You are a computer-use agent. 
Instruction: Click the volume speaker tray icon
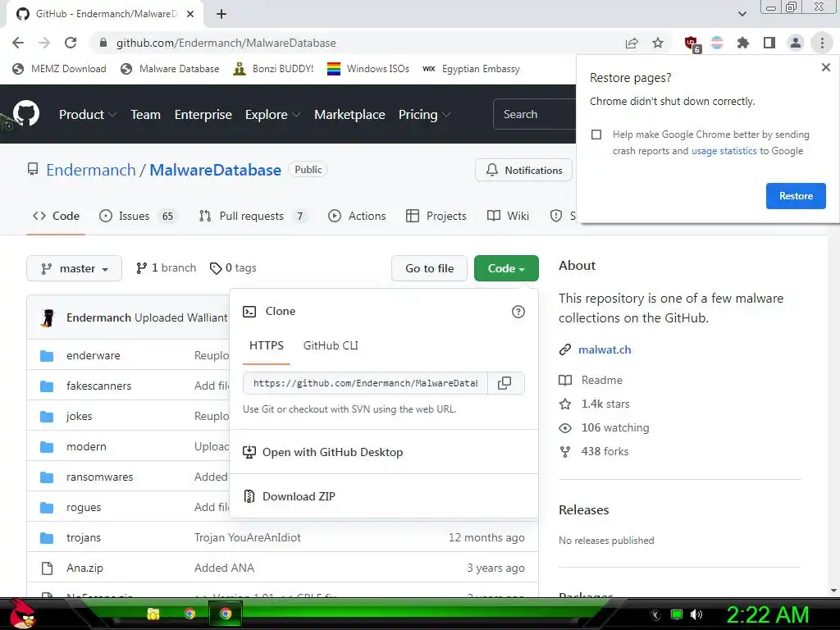pos(696,614)
